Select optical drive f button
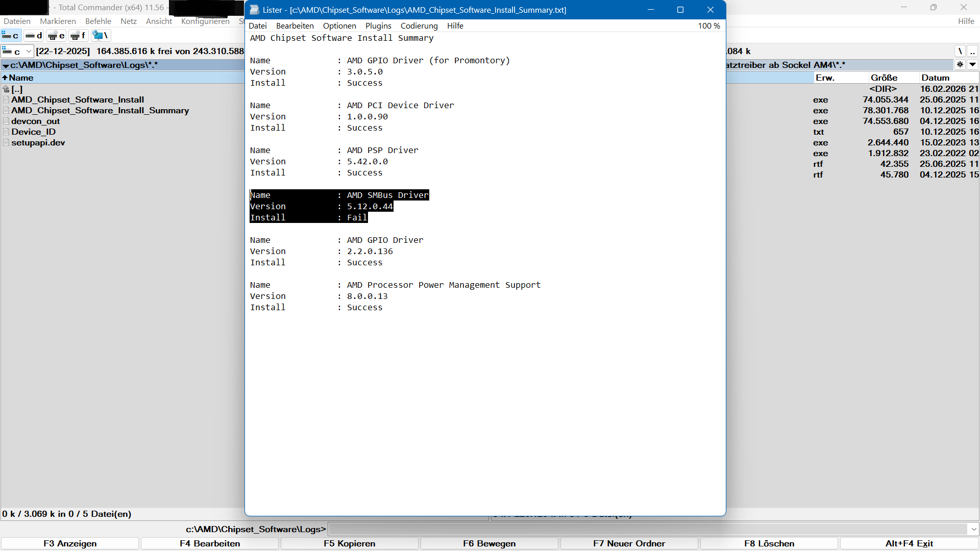 point(79,35)
